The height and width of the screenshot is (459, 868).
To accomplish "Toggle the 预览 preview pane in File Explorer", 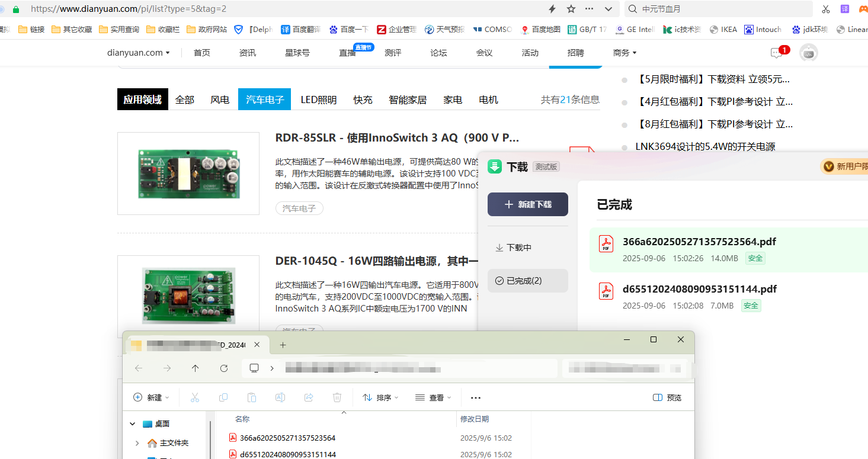I will click(667, 397).
